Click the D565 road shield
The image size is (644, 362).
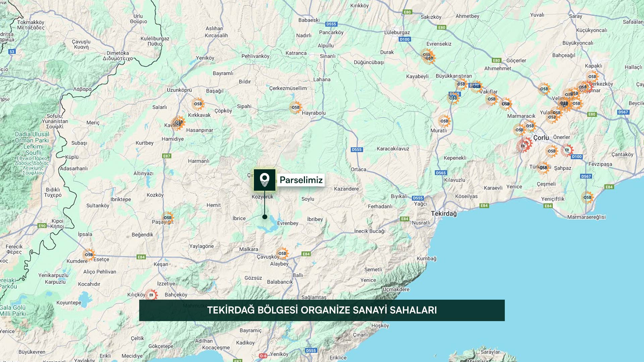pos(441,173)
